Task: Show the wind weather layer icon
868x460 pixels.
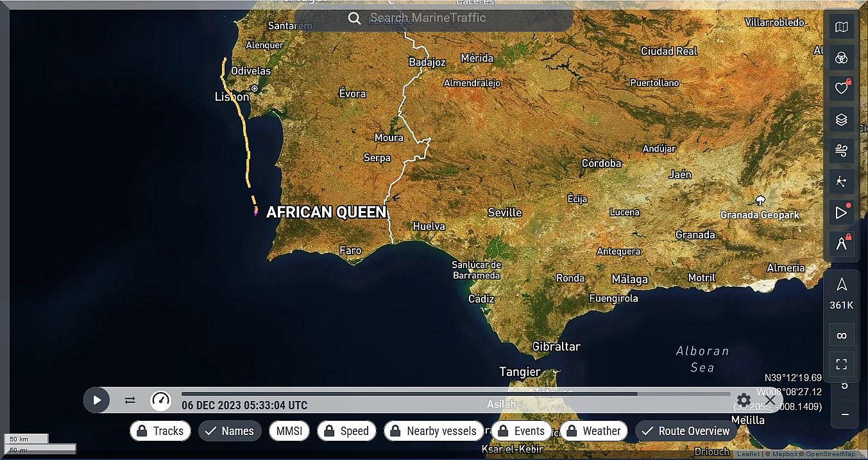Action: pos(841,151)
